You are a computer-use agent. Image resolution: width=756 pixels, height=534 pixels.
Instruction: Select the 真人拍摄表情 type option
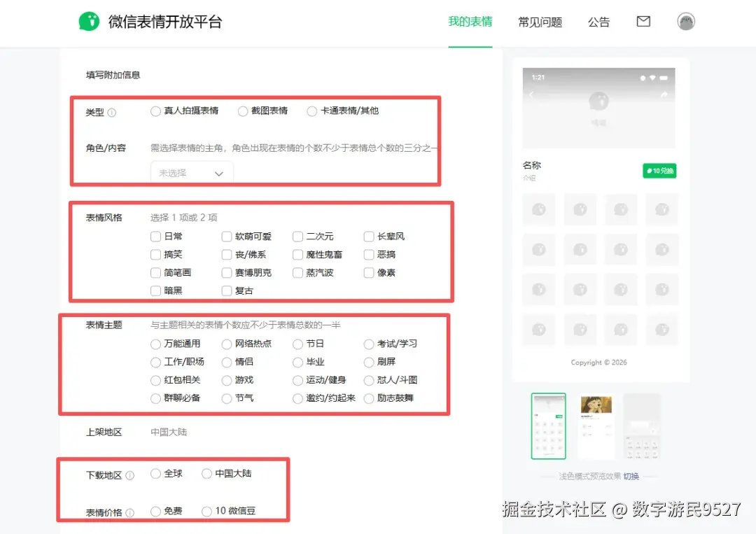155,111
